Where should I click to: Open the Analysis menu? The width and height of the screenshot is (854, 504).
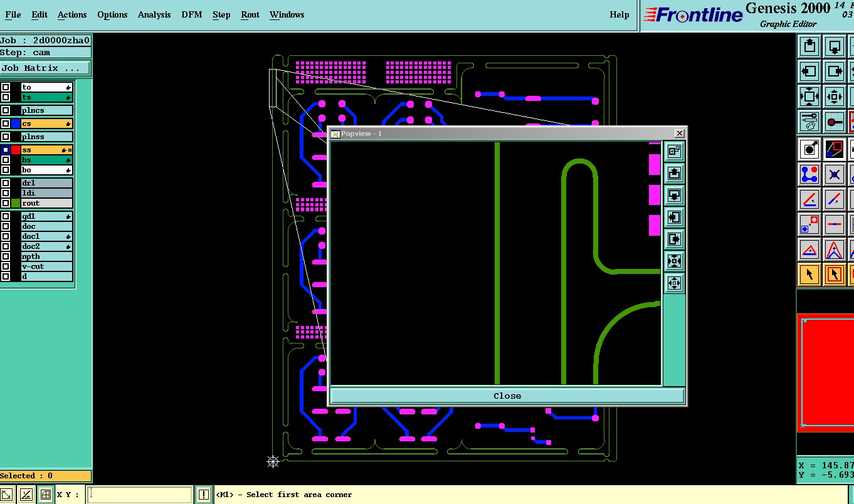coord(154,14)
